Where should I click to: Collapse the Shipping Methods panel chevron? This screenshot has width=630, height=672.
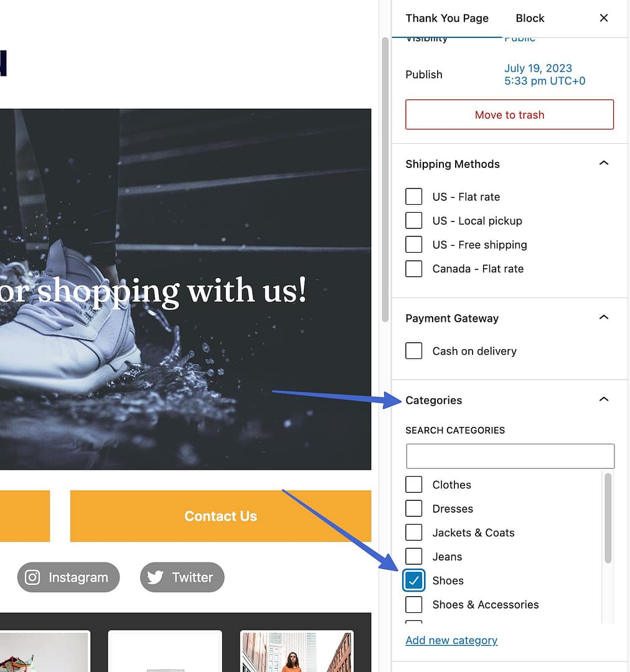click(x=603, y=163)
